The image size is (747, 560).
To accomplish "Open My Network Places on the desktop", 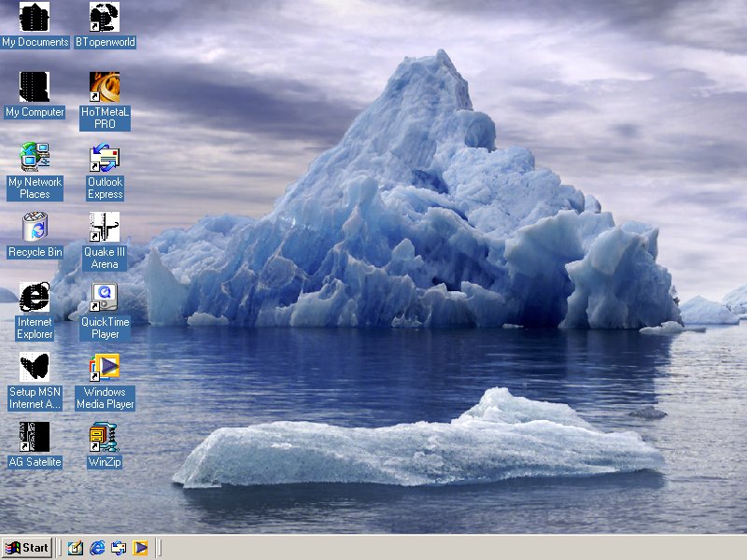I will coord(35,158).
